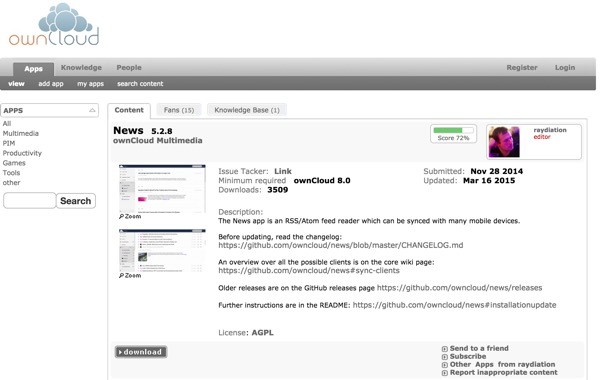This screenshot has height=380, width=600.
Task: Choose the Tools category
Action: [11, 173]
